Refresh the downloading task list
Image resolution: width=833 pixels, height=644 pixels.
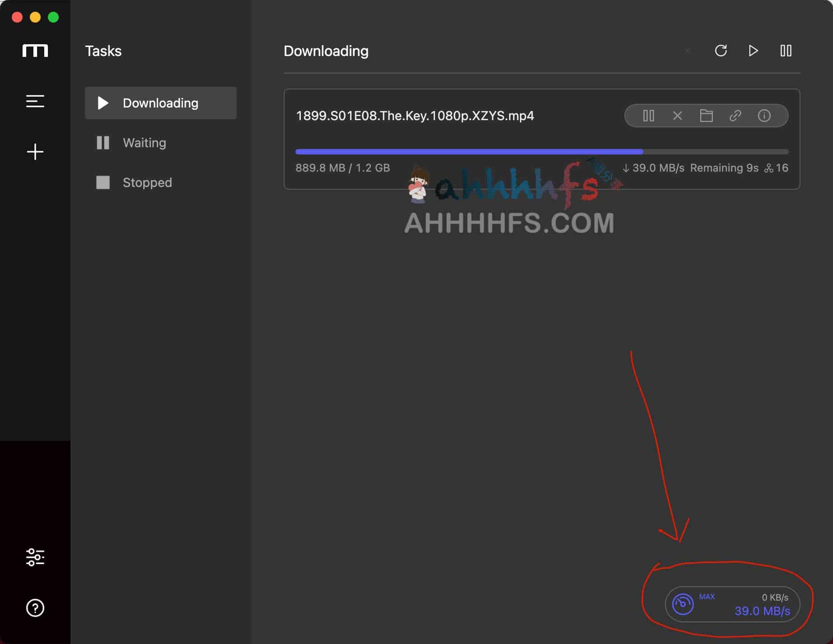point(721,51)
